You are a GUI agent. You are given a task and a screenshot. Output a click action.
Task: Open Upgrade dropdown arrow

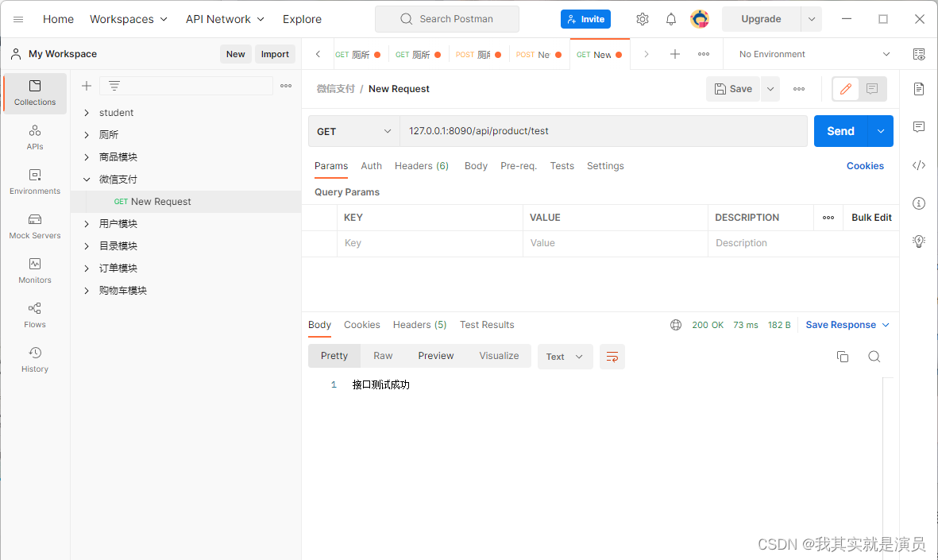point(811,19)
